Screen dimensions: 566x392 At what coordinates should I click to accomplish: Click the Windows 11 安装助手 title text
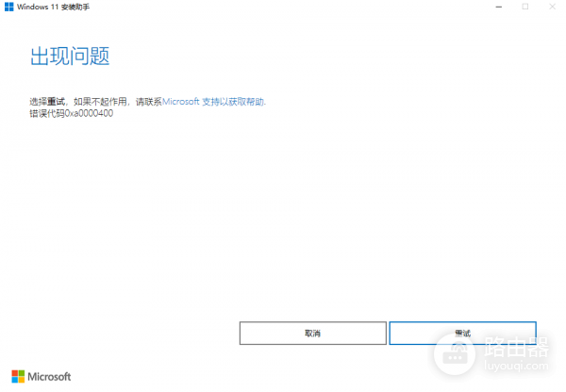(53, 7)
